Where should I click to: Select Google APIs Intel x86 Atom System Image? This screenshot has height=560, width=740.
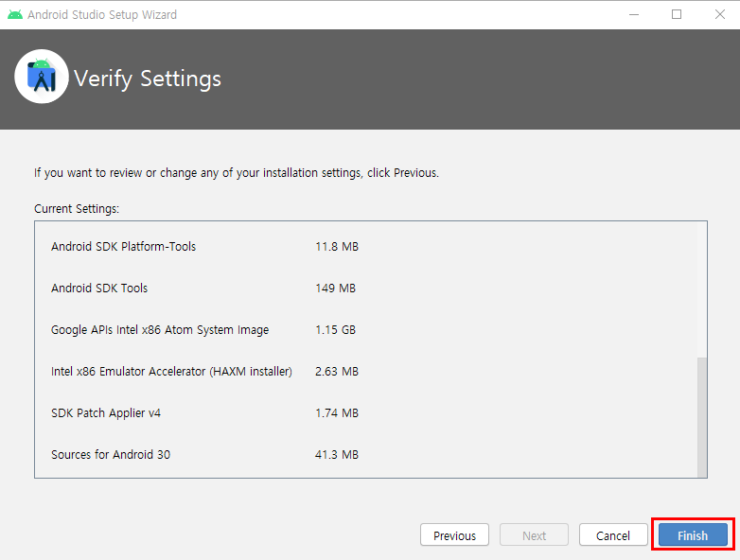click(160, 330)
